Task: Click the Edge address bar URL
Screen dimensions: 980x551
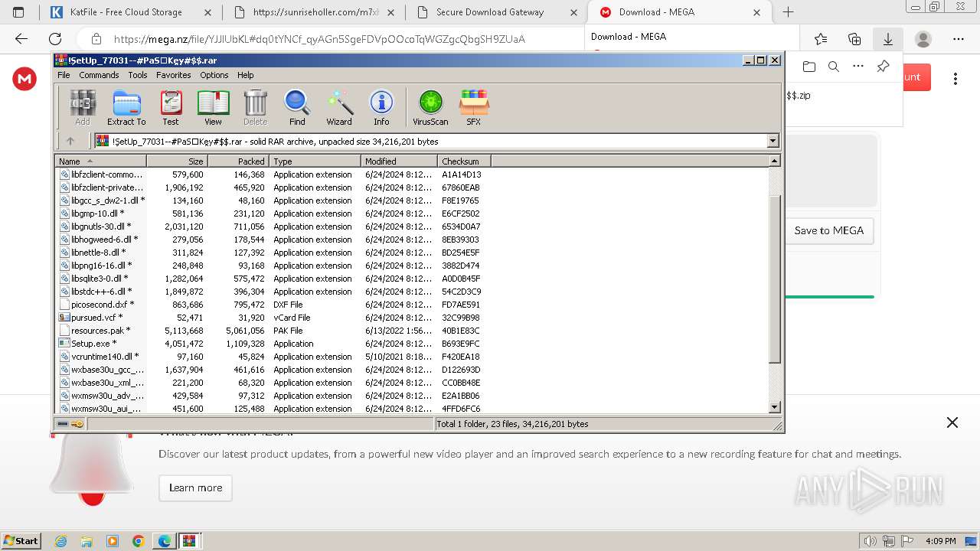Action: coord(319,39)
